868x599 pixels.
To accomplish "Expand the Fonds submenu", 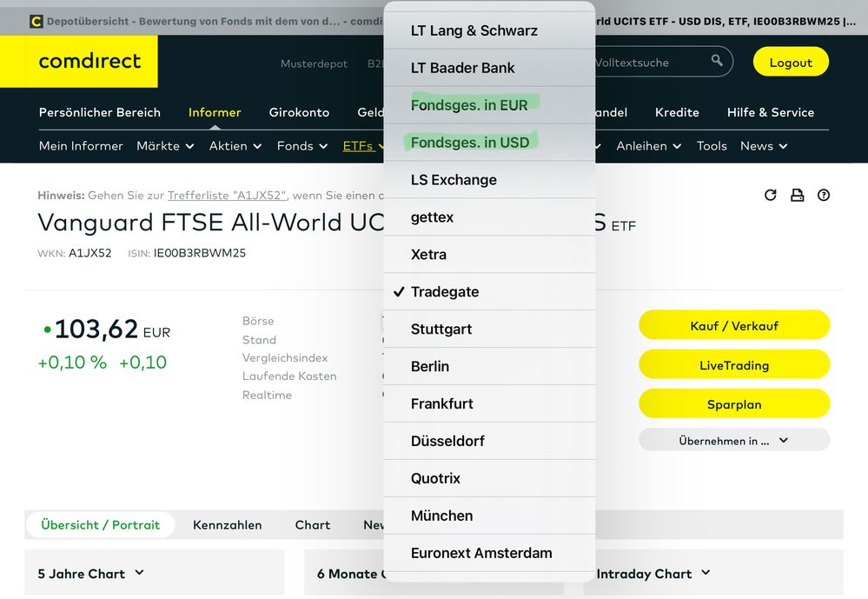I will 302,146.
